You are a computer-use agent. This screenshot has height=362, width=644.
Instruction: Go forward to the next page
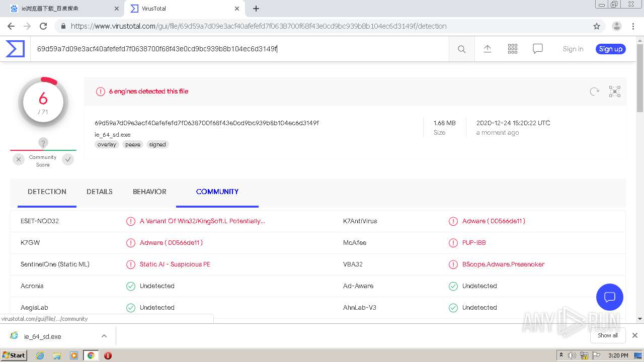[27, 26]
